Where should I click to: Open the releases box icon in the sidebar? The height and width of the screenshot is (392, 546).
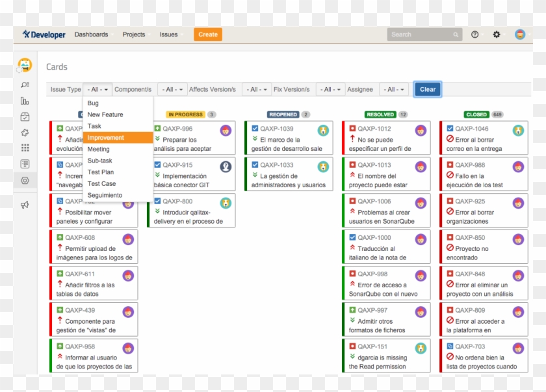25,117
